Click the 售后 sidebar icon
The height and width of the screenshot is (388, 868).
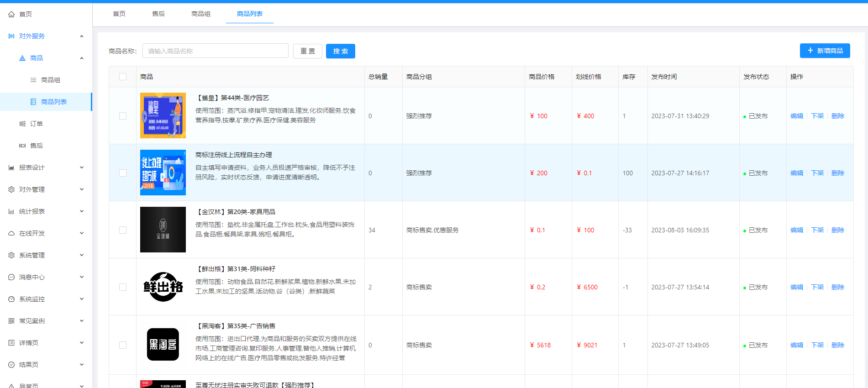22,146
